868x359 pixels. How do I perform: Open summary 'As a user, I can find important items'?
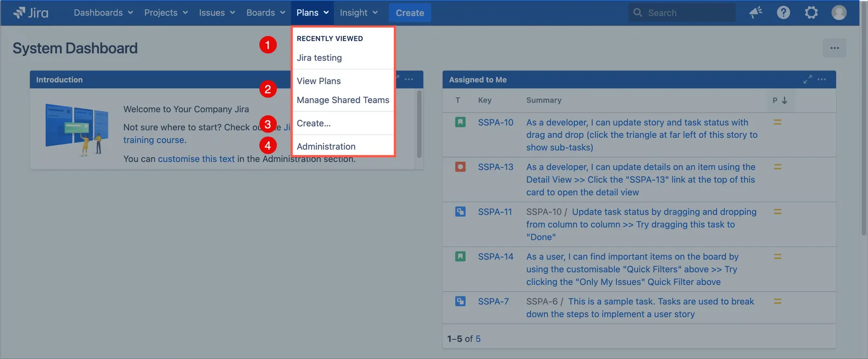tap(633, 269)
